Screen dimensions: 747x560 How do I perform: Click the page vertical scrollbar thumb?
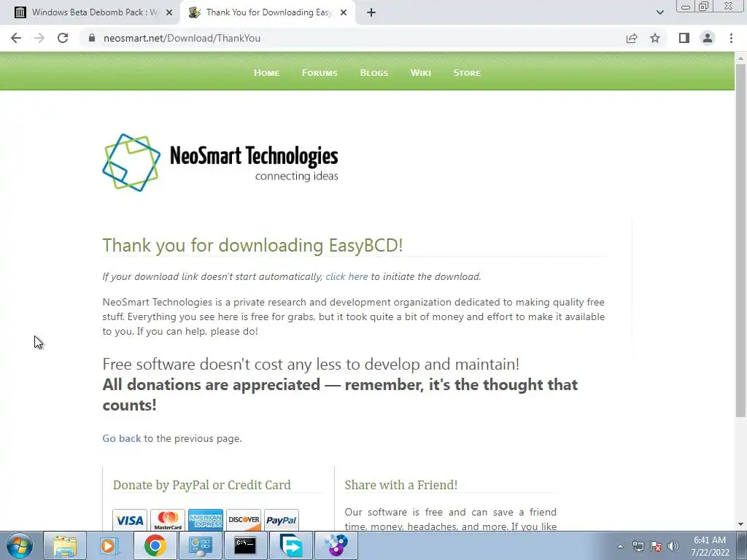pyautogui.click(x=741, y=241)
